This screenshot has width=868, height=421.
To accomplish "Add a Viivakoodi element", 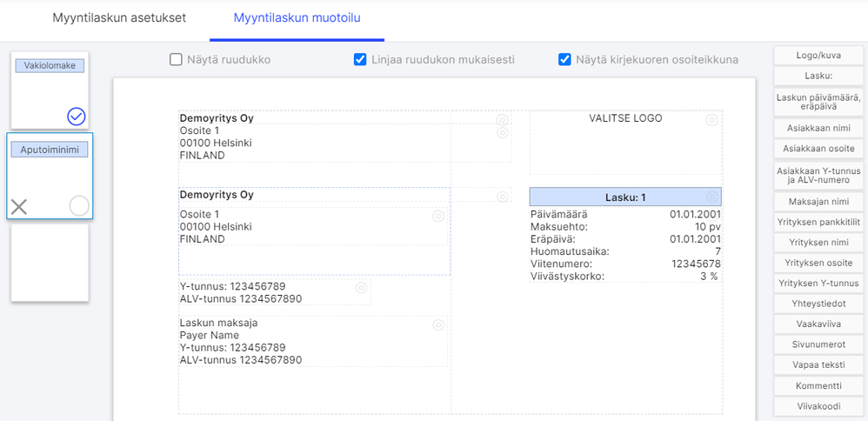I will (818, 406).
